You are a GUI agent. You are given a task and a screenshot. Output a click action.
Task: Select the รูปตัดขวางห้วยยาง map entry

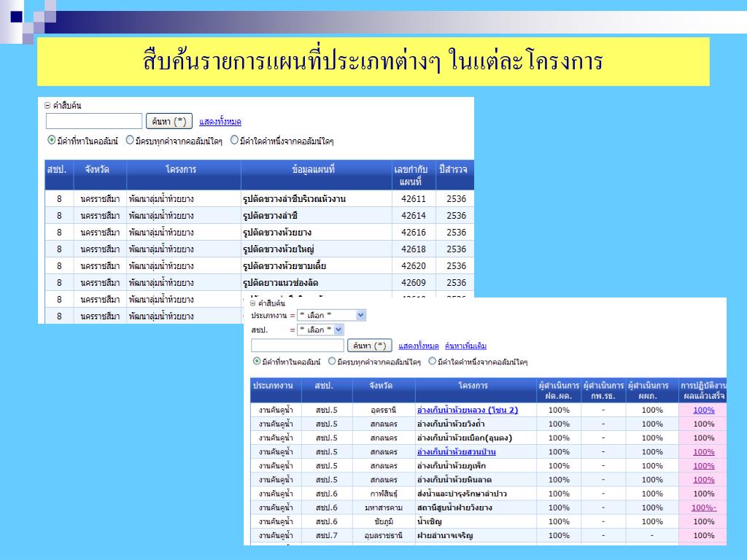[277, 233]
